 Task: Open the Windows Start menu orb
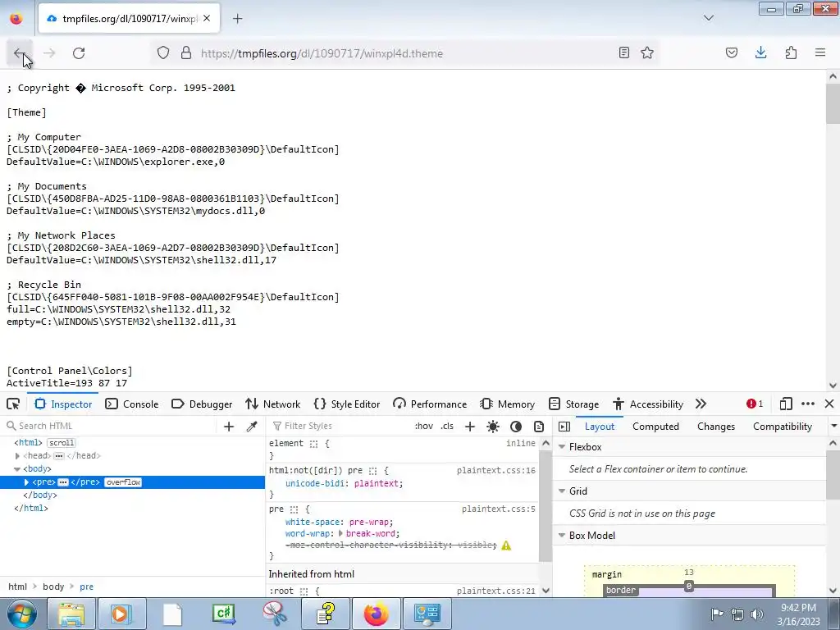21,614
